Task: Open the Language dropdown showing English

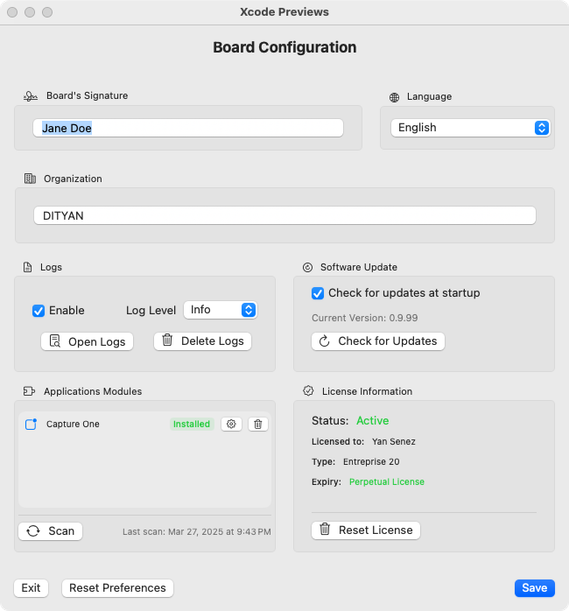Action: coord(470,128)
